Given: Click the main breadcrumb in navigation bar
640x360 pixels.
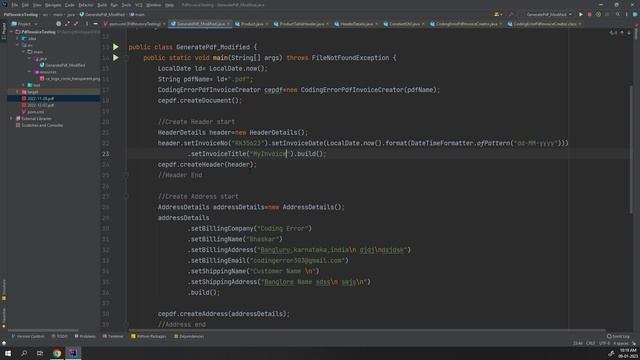Looking at the screenshot, I should click(138, 14).
